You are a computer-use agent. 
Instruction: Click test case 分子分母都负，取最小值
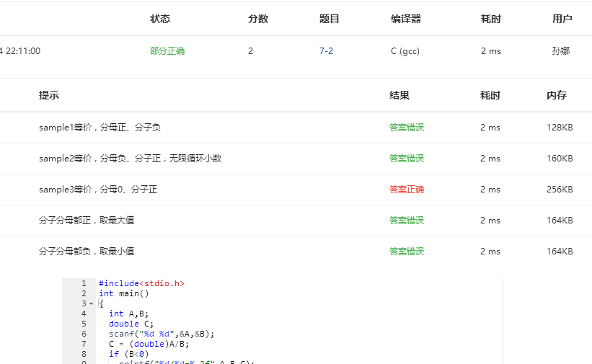[x=87, y=252]
